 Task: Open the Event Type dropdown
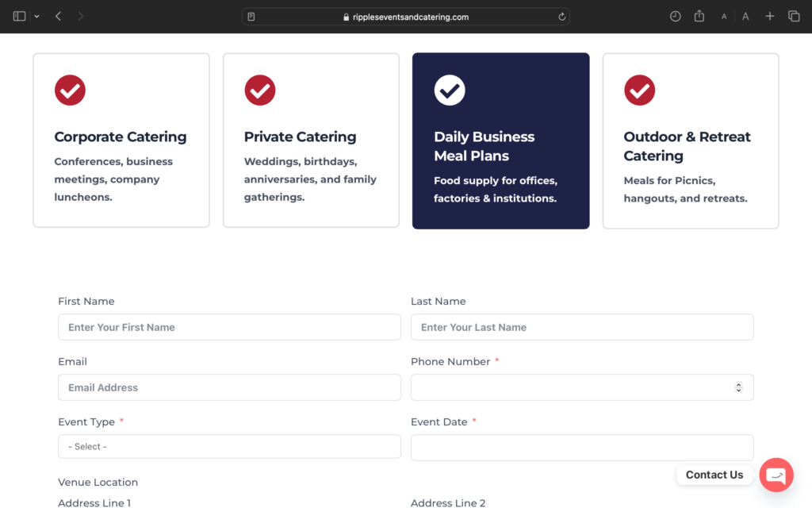229,446
